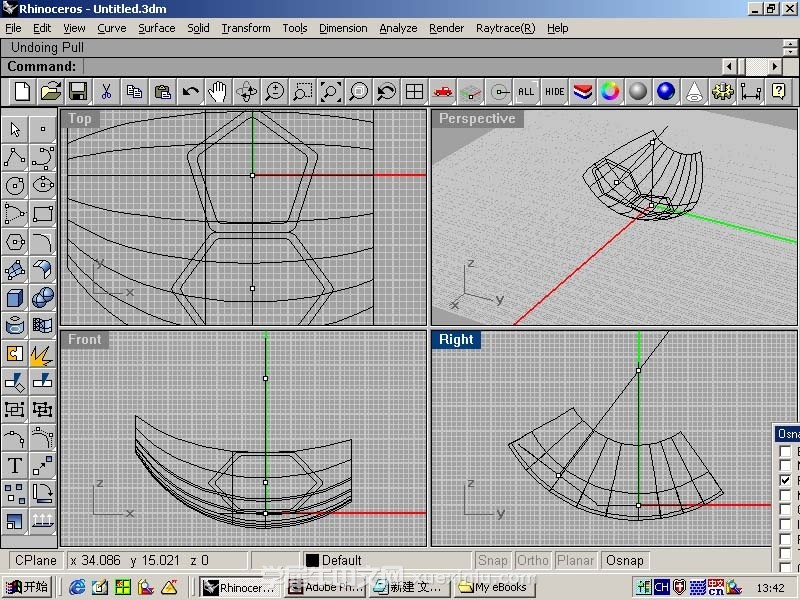
Task: Activate the Pan hand tool
Action: 218,92
